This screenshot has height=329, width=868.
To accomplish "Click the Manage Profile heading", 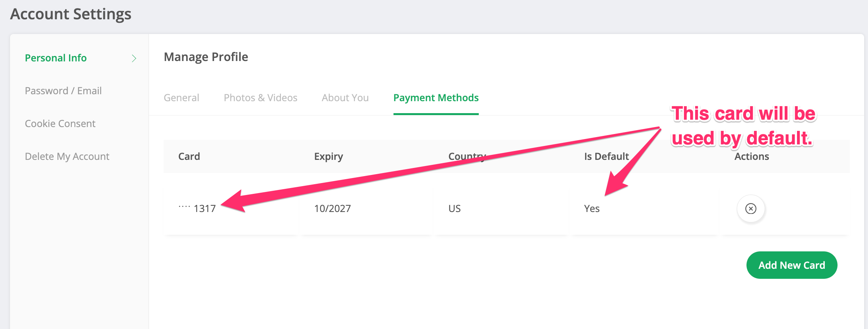I will click(206, 57).
